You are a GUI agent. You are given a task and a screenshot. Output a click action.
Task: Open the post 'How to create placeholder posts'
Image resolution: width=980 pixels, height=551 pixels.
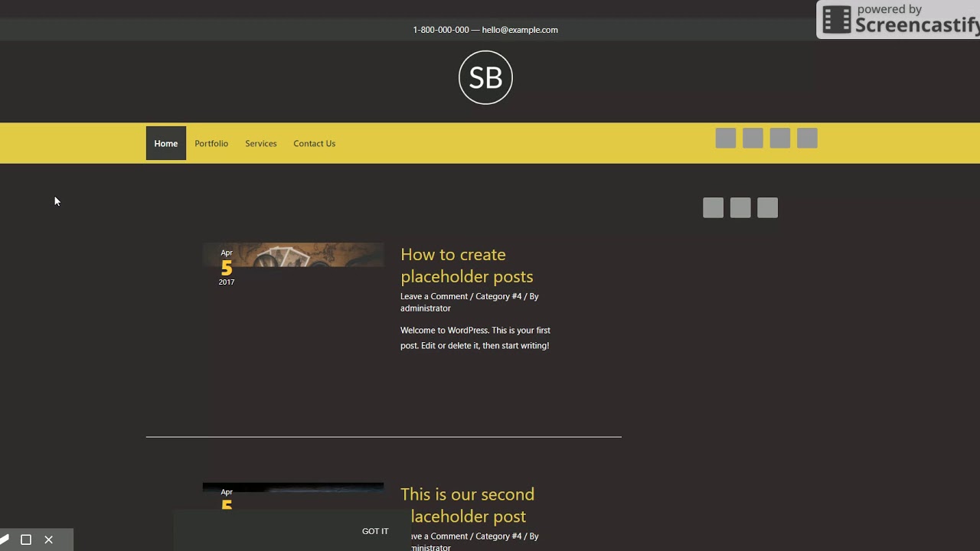(x=467, y=266)
